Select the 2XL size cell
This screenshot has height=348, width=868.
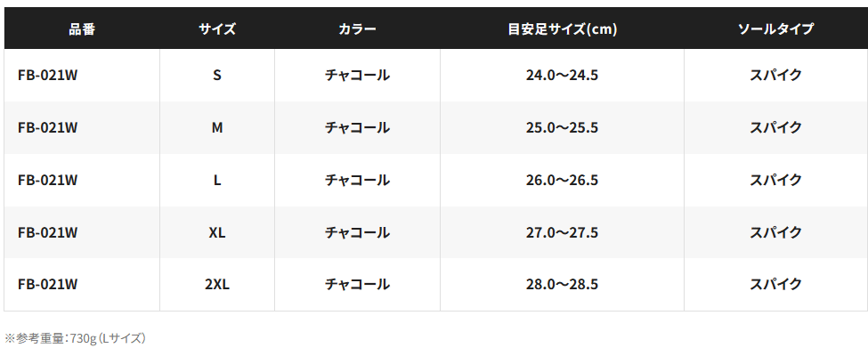coord(217,285)
